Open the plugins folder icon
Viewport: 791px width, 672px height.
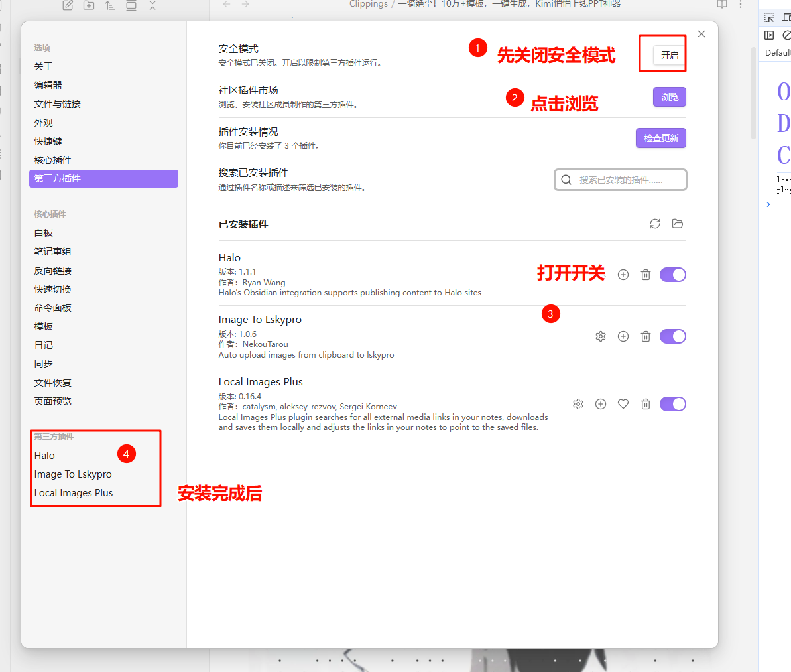[x=677, y=224]
